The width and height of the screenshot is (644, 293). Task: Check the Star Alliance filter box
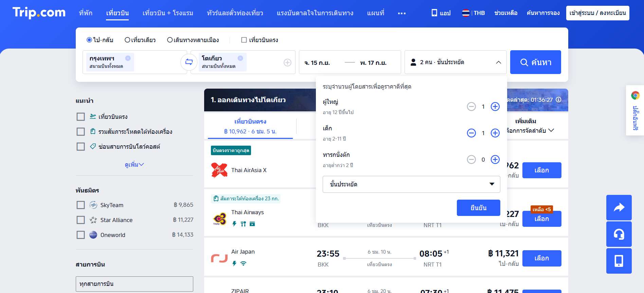(80, 220)
